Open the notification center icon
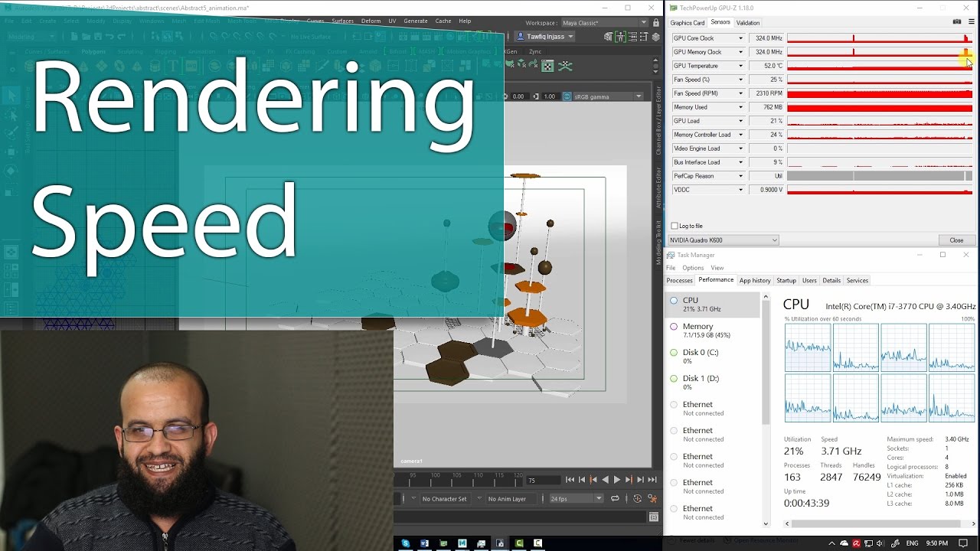The image size is (980, 551). pos(963,543)
